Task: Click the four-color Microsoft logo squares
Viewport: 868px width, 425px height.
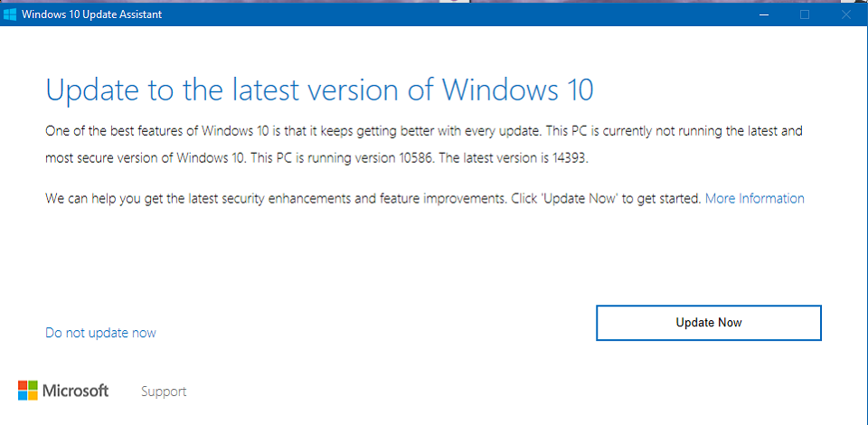Action: coord(28,391)
